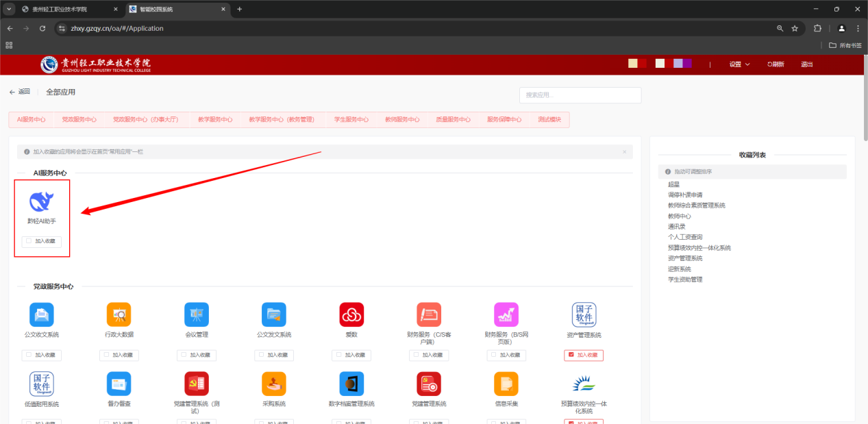Open the 黔轻AI助手 whale app icon

(41, 201)
